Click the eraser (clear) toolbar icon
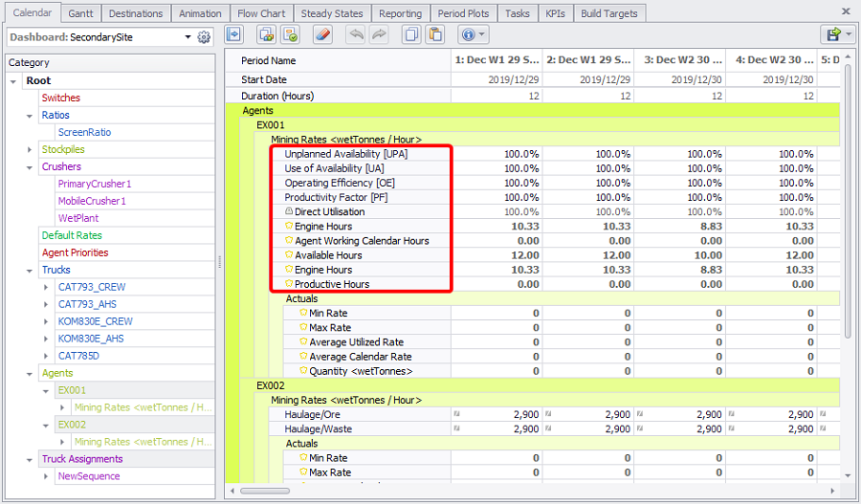 pyautogui.click(x=322, y=34)
